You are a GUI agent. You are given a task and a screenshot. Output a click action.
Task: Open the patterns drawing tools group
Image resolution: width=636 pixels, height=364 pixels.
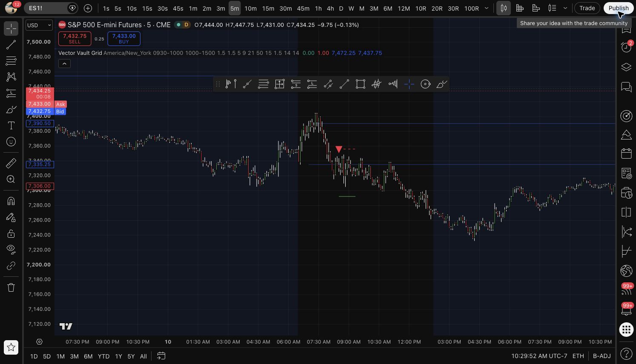pyautogui.click(x=11, y=77)
